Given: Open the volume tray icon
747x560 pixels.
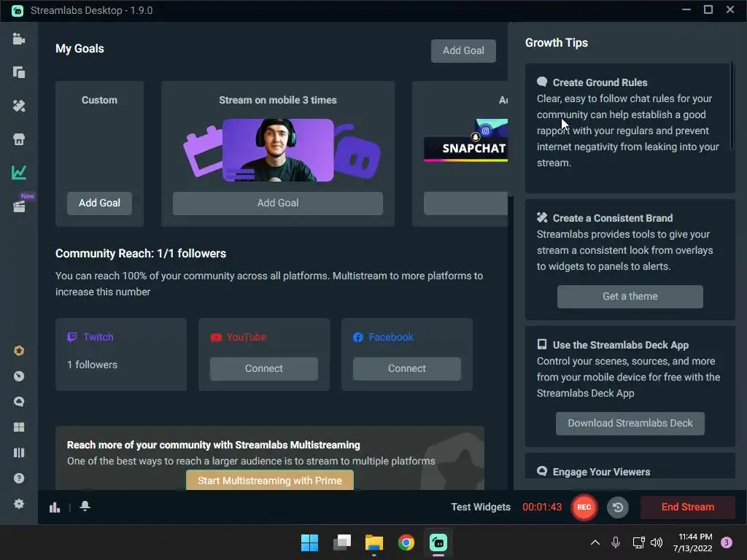Looking at the screenshot, I should click(x=657, y=542).
